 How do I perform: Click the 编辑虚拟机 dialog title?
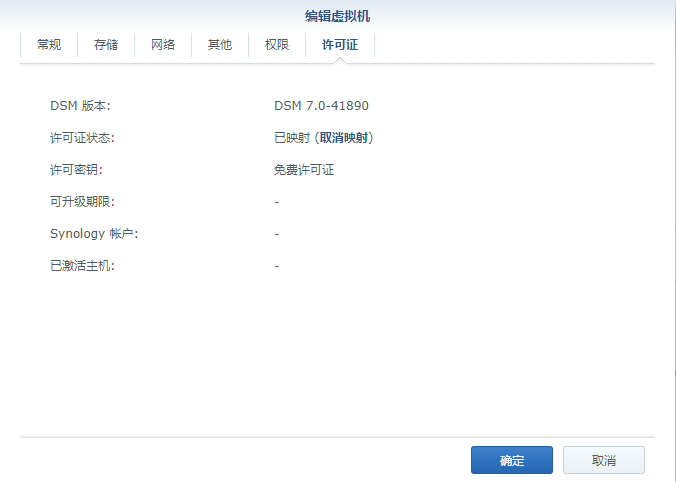[x=338, y=16]
